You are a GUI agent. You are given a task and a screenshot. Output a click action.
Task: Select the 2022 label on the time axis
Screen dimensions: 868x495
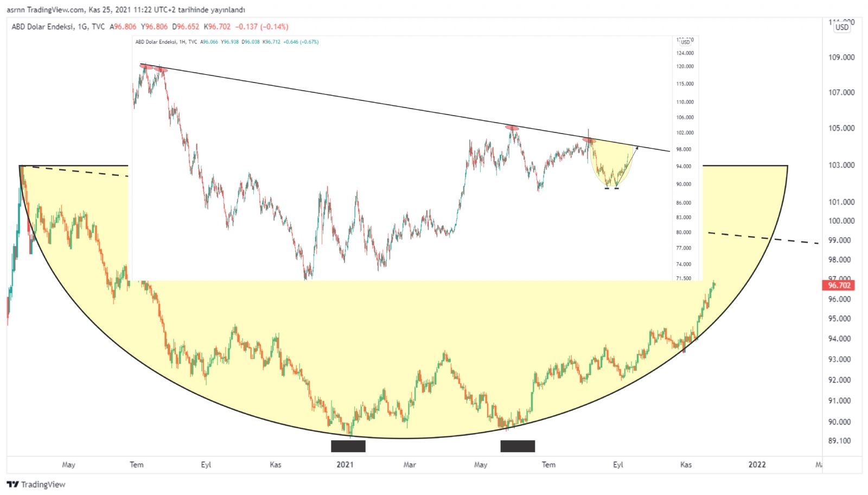tap(757, 465)
